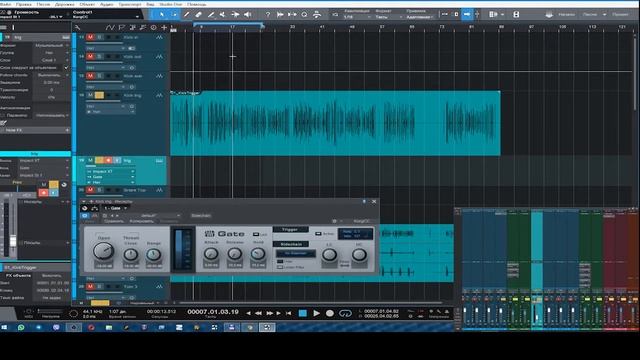This screenshot has width=640, height=360.
Task: Click the Начало button at top right
Action: (566, 14)
